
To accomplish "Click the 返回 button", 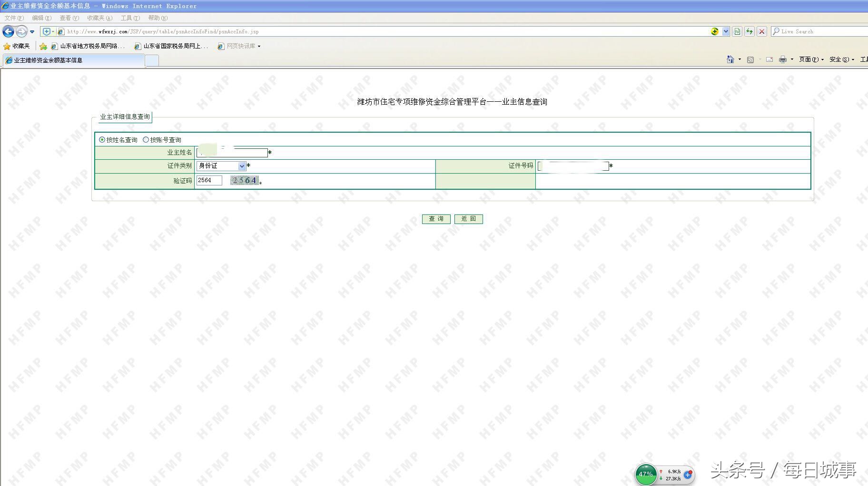I will pyautogui.click(x=469, y=219).
